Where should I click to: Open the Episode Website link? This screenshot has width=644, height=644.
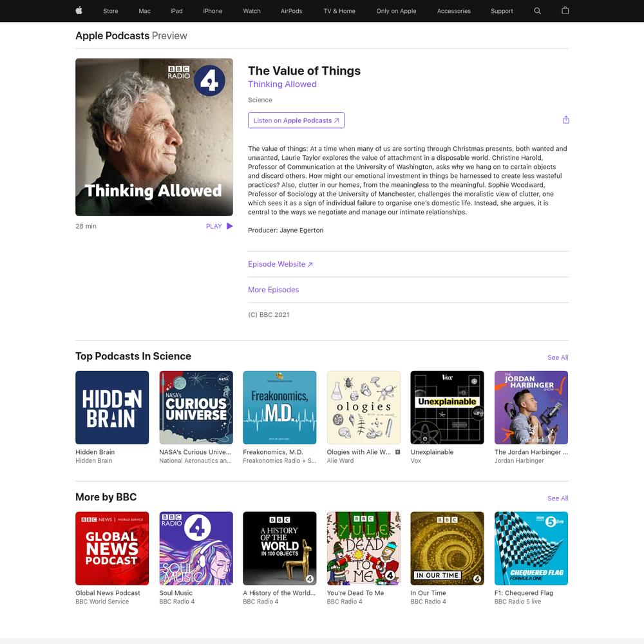(x=281, y=264)
